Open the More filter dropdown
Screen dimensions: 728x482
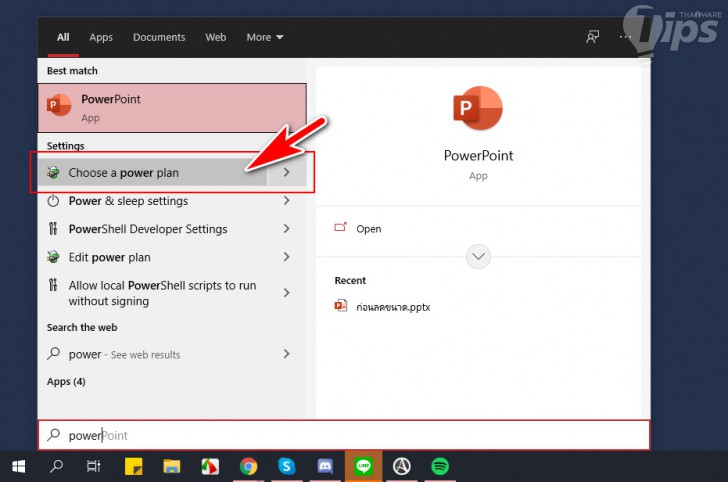click(265, 37)
